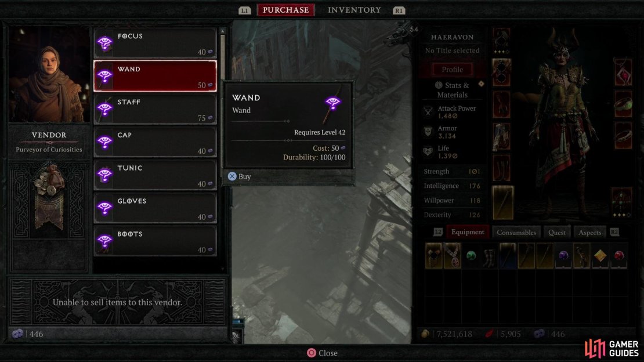Click the Profile button
This screenshot has width=644, height=362.
click(452, 70)
